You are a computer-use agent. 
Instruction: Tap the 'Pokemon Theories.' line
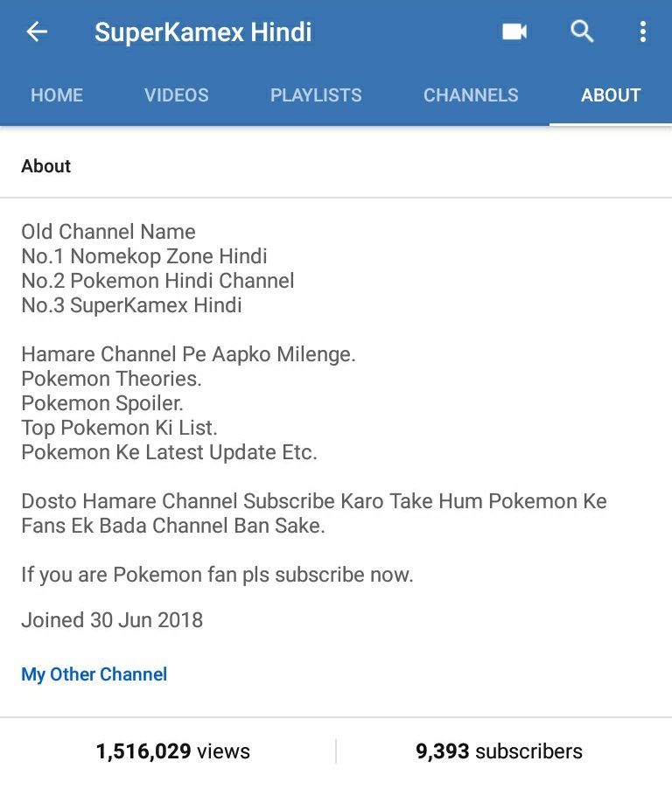pyautogui.click(x=111, y=379)
